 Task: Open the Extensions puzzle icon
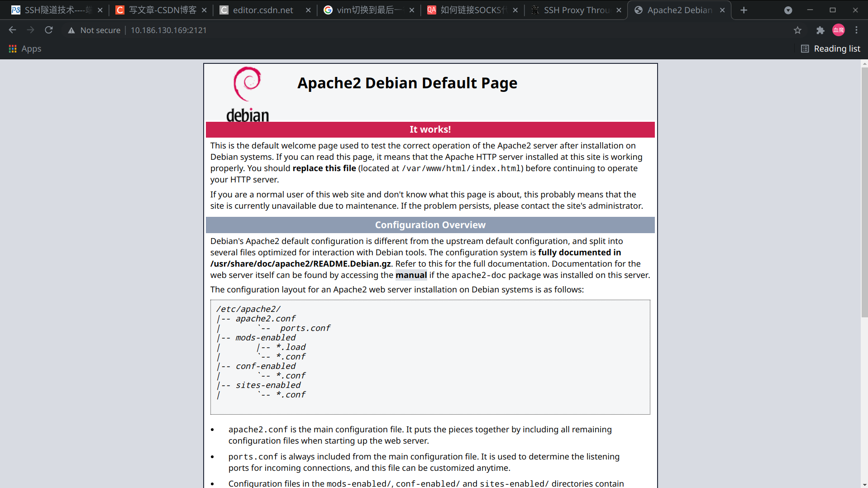(820, 30)
